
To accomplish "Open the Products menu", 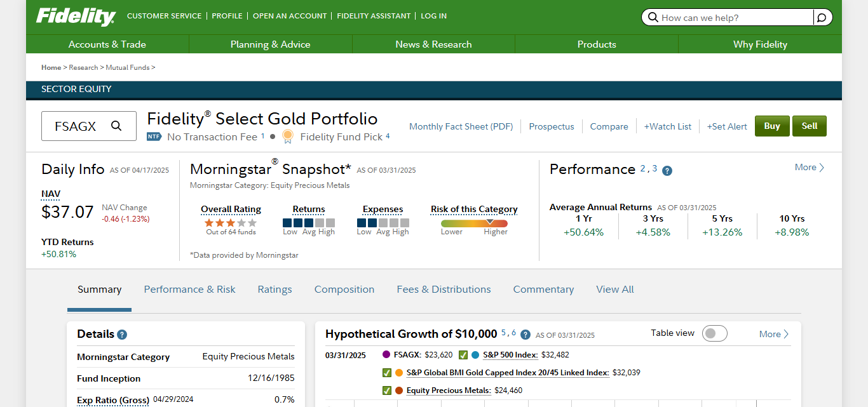I will (597, 44).
